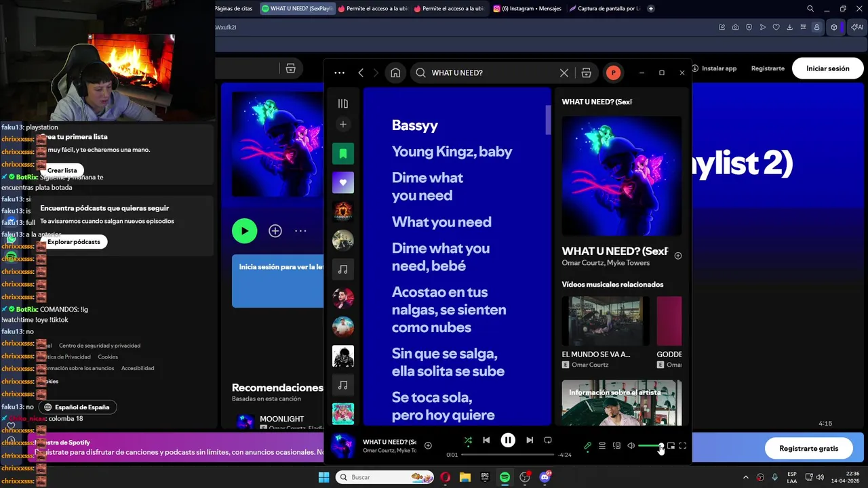Open MOONLIGHT recommended song
Screen dimensions: 868x488
[x=281, y=419]
